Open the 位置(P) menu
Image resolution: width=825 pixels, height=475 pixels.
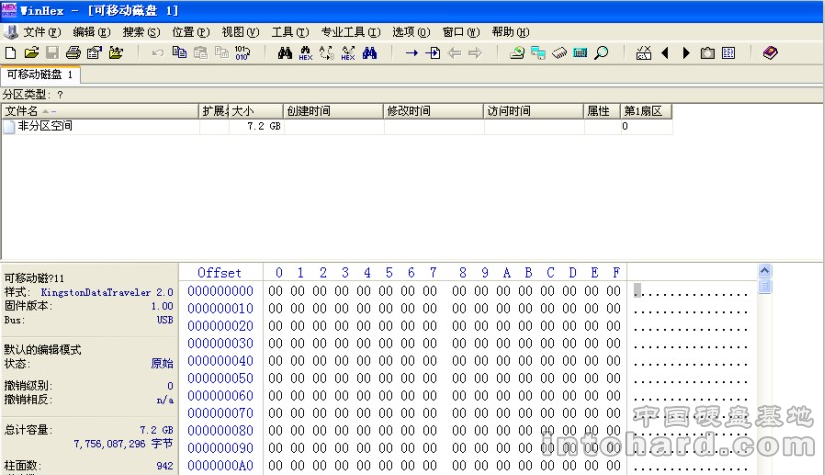[191, 32]
